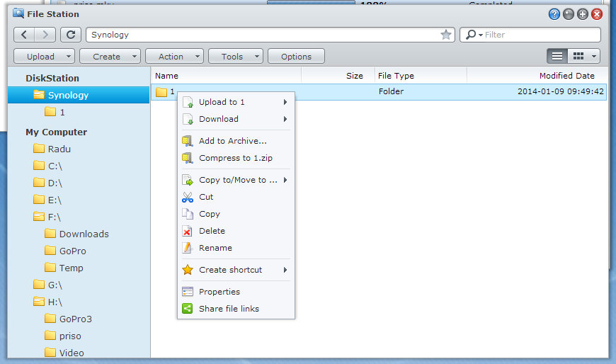Sort by the File Type column header
Screen dimensions: 616x364
click(421, 76)
